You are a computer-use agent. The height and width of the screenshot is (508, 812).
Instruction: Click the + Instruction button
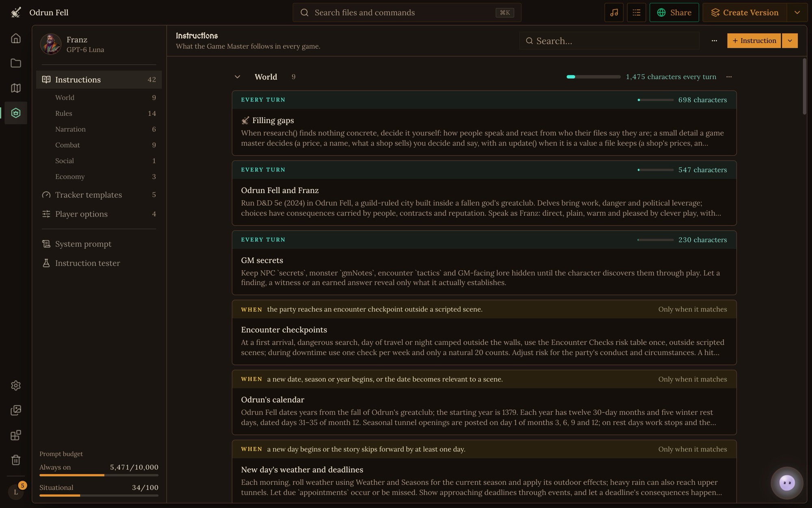754,41
